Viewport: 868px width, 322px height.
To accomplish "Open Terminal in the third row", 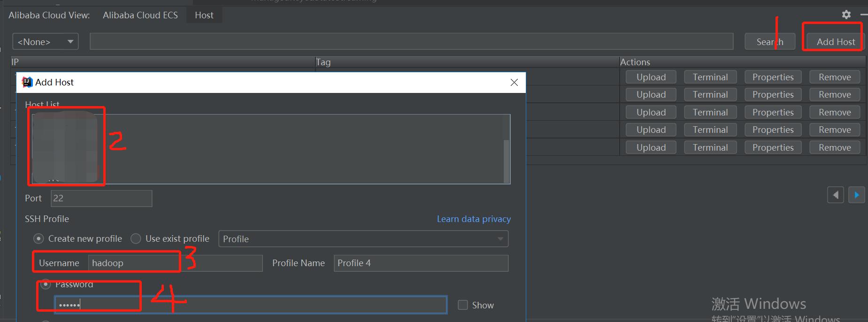I will [x=710, y=112].
